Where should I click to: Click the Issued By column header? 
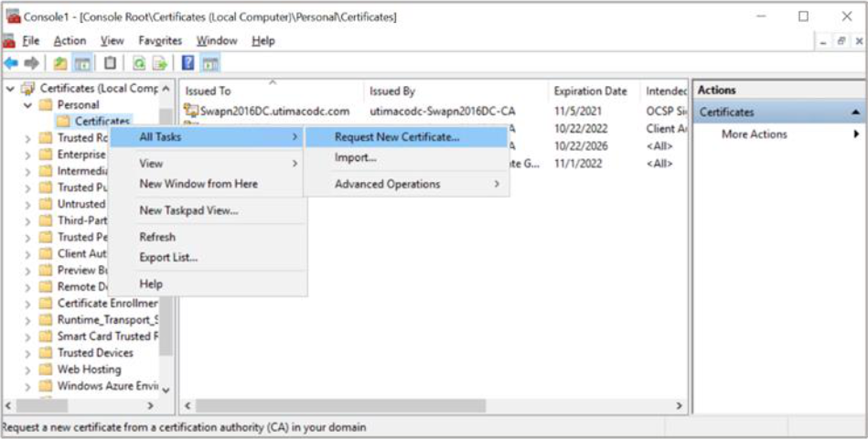coord(392,91)
